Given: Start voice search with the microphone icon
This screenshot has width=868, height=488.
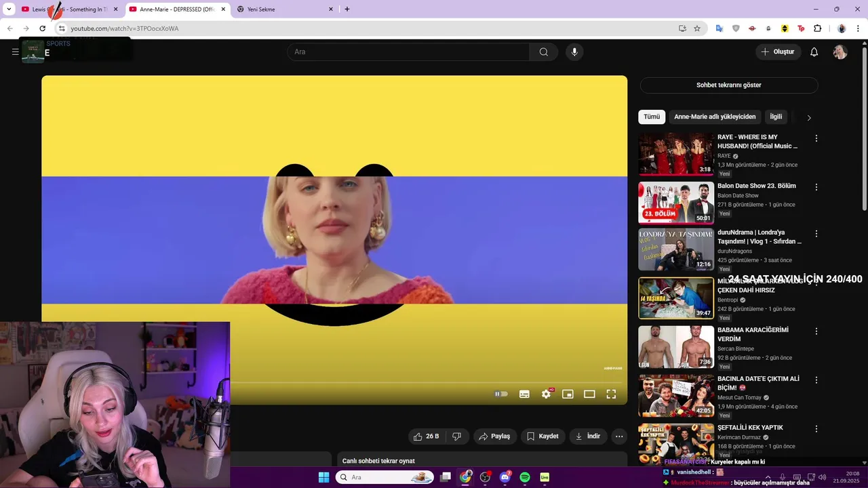Looking at the screenshot, I should click(574, 52).
